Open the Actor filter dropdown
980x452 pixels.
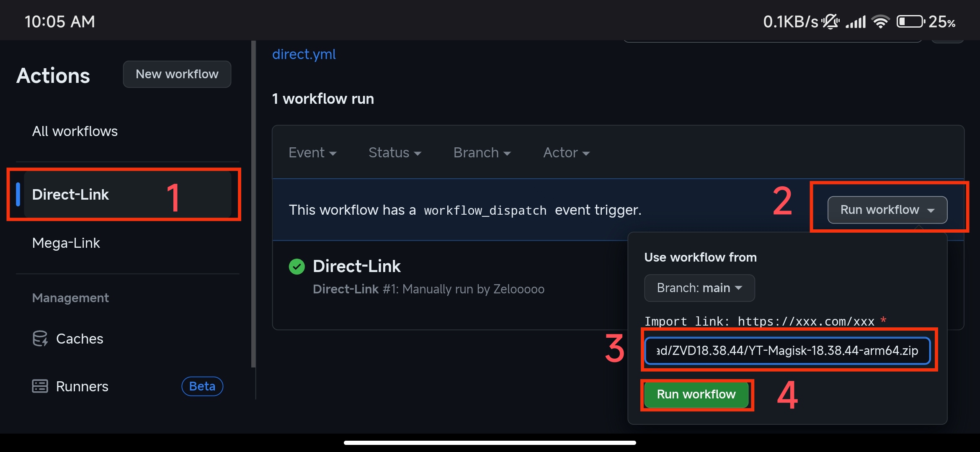(566, 153)
